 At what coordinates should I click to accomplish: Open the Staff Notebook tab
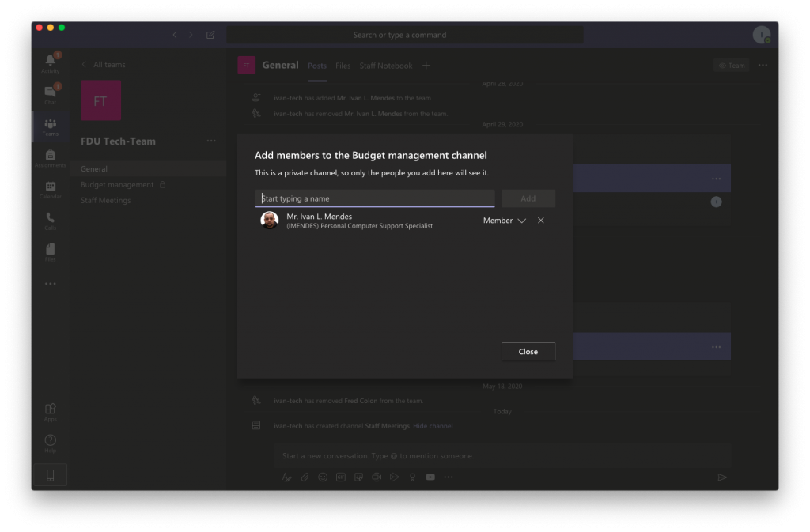386,66
